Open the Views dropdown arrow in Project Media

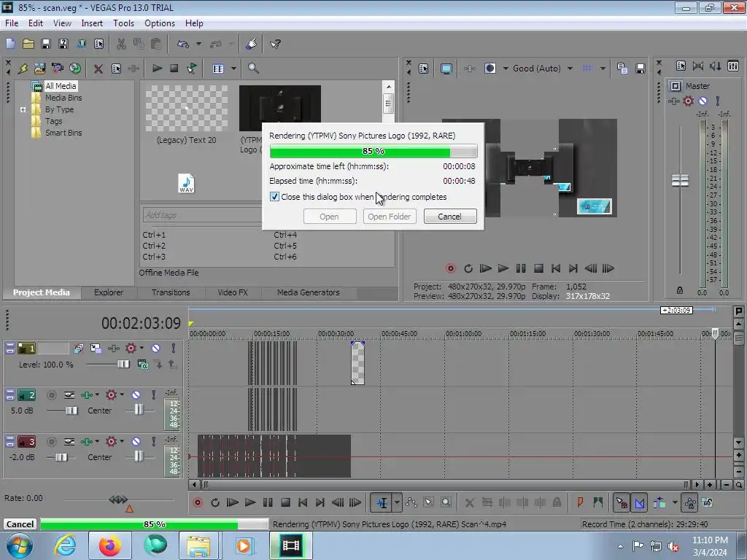point(233,69)
